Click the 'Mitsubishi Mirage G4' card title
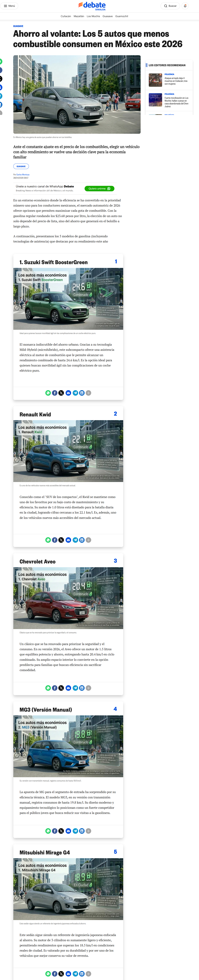This screenshot has width=199, height=980. [x=45, y=853]
